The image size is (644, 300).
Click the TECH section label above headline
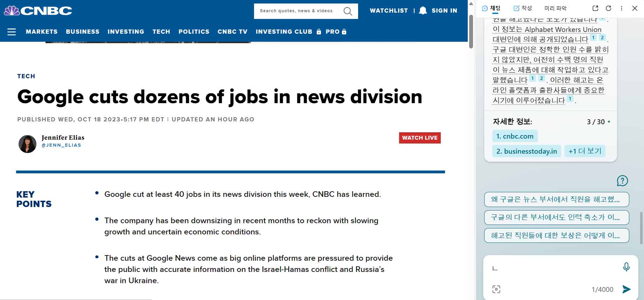(26, 76)
